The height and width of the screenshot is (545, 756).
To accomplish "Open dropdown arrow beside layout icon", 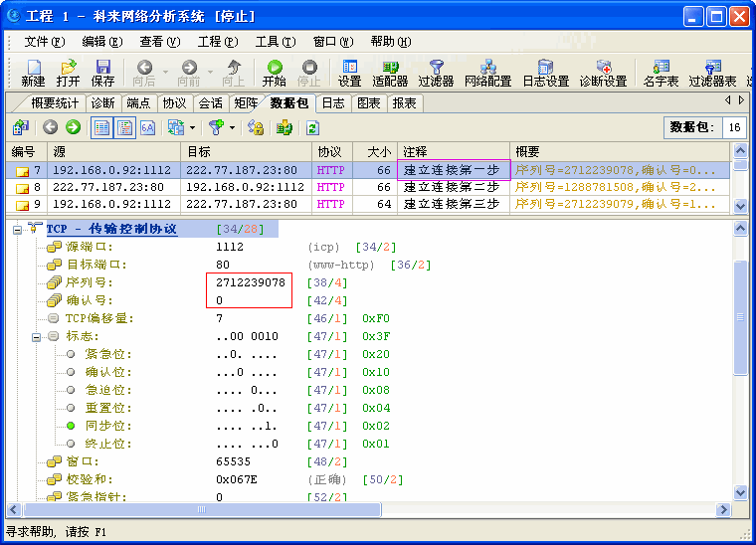I will 192,127.
